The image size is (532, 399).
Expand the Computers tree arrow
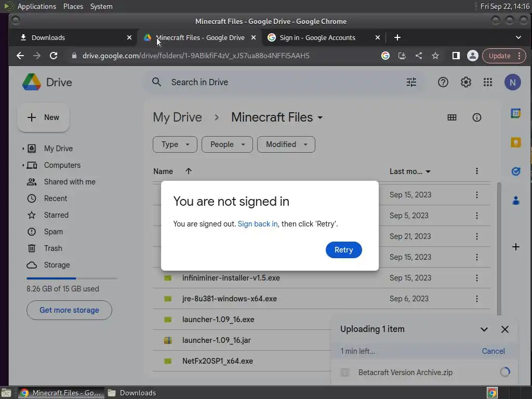(x=23, y=165)
